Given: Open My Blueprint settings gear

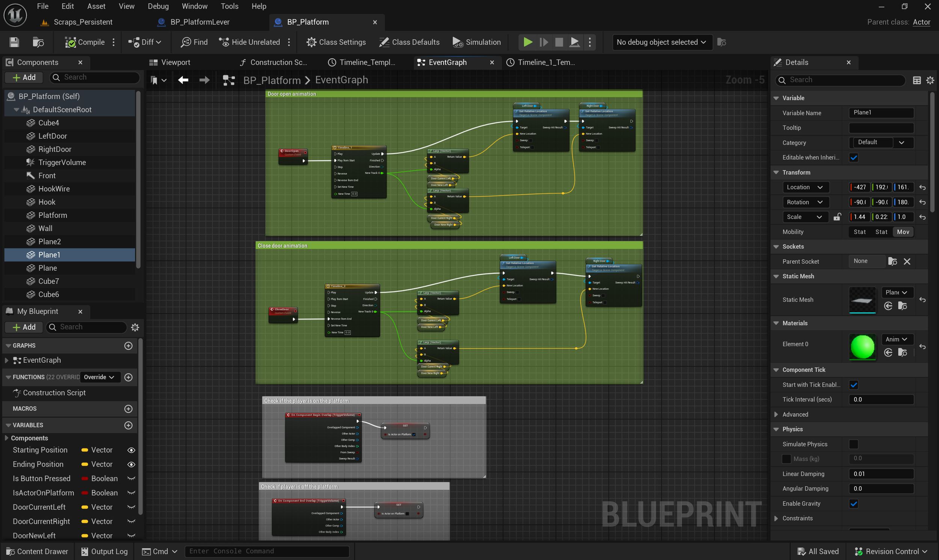Looking at the screenshot, I should click(x=135, y=327).
